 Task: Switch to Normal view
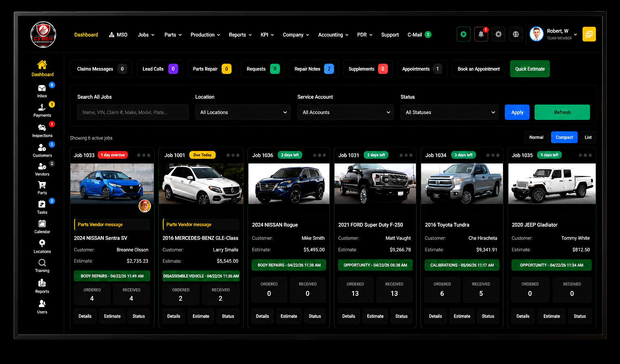click(536, 137)
